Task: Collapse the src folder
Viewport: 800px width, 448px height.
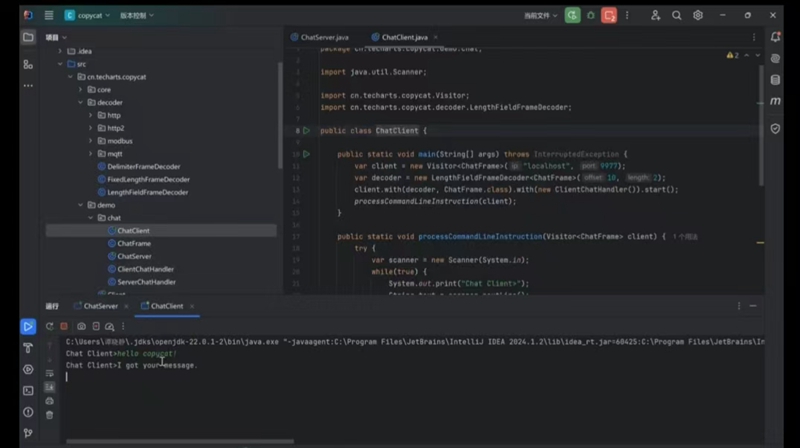Action: [60, 64]
